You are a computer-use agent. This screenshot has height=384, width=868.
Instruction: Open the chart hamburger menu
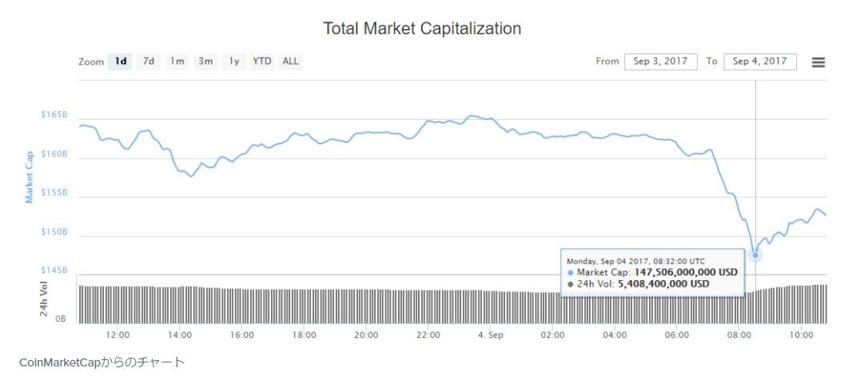(x=818, y=62)
